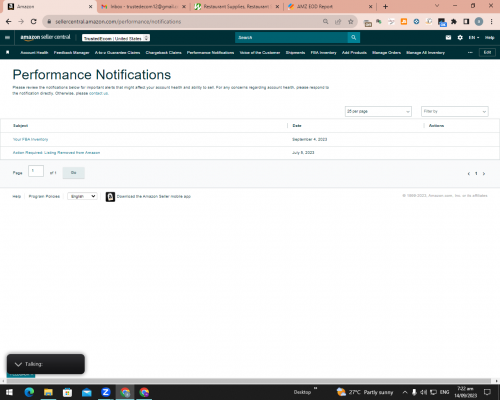Image resolution: width=500 pixels, height=400 pixels.
Task: Click into the Seller Central search field
Action: 291,38
